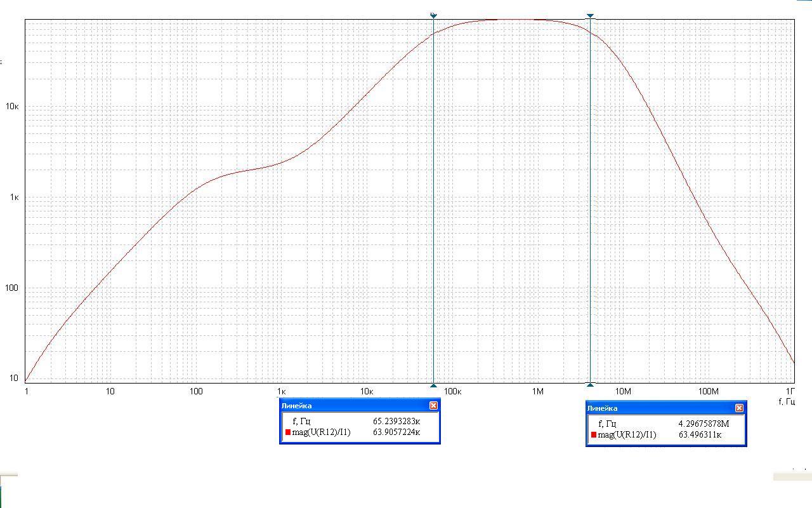
Task: Click the right Линейка window title bar
Action: click(665, 408)
